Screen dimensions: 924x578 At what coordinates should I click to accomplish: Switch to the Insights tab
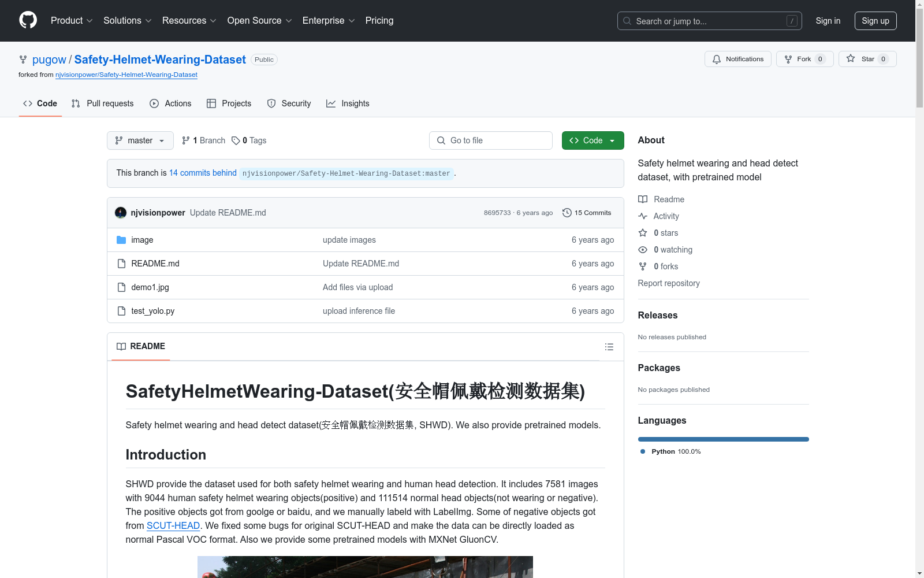(348, 103)
